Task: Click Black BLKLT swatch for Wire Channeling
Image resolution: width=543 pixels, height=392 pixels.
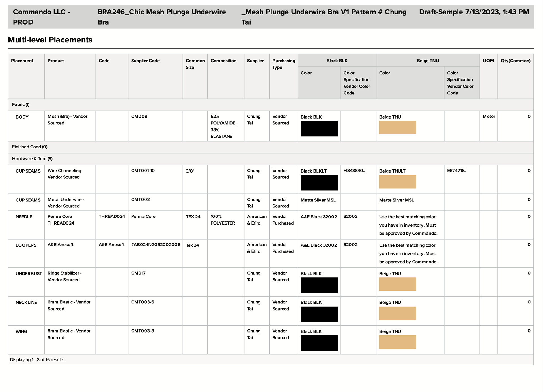Action: (x=319, y=182)
